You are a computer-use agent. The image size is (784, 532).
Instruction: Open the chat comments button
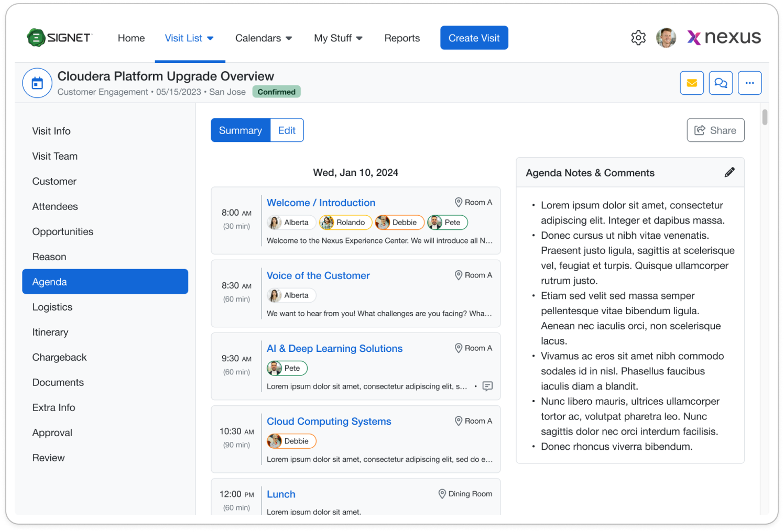pos(721,83)
